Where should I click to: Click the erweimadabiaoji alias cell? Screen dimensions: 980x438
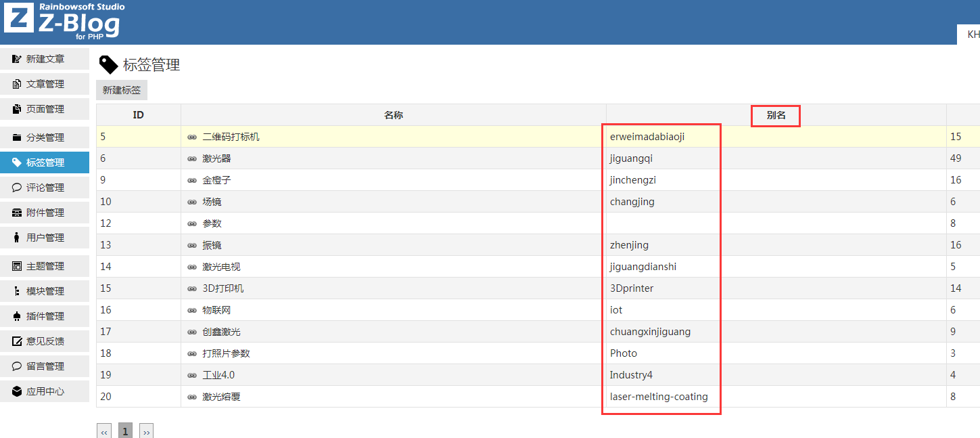pos(647,137)
